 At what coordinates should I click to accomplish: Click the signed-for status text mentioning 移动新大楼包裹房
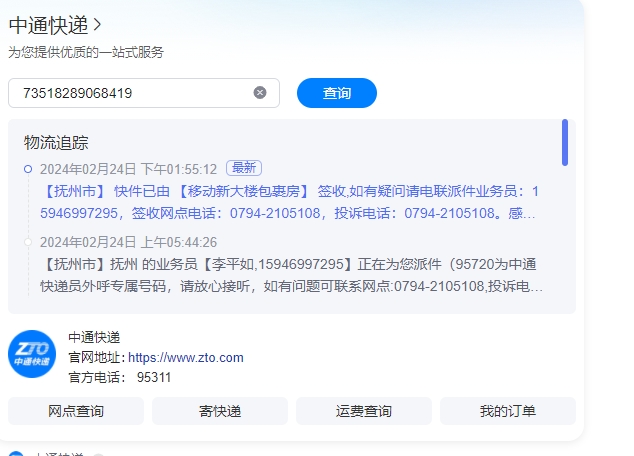click(290, 202)
